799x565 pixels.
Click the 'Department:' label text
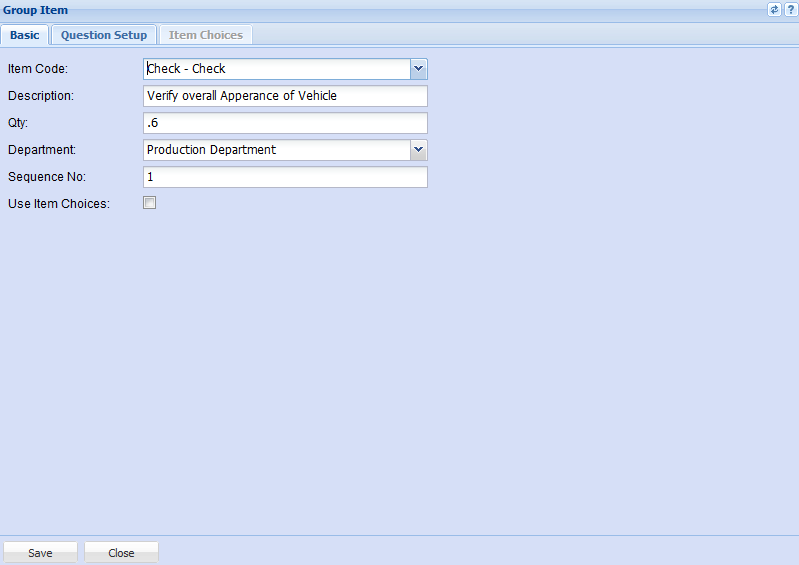click(42, 150)
